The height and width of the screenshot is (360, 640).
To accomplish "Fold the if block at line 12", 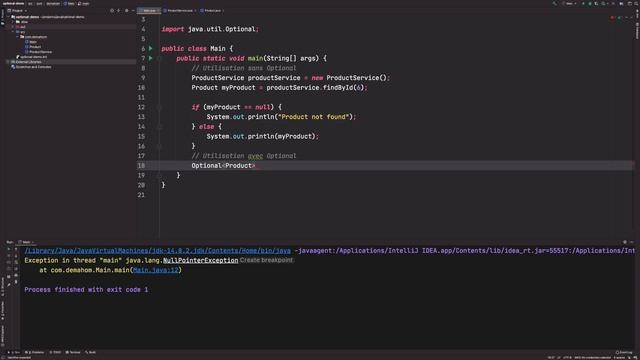I will [160, 107].
